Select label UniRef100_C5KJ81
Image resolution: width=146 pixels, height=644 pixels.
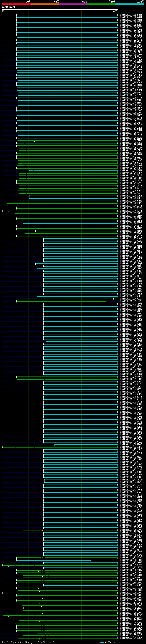click(131, 153)
